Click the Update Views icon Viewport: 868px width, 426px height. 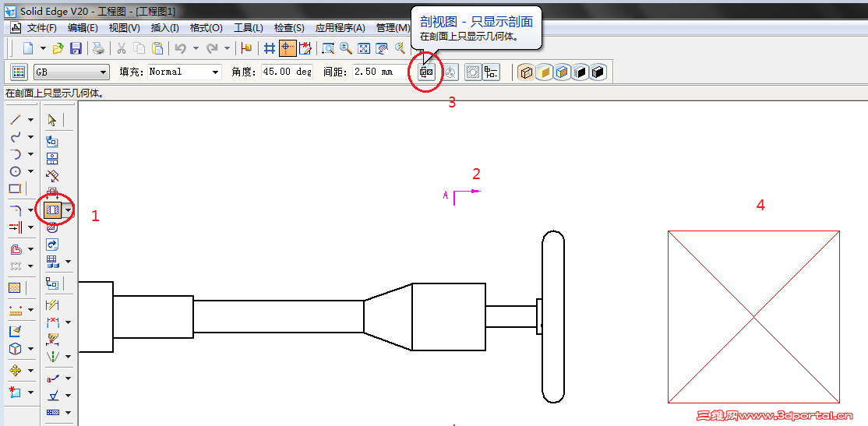coord(52,244)
